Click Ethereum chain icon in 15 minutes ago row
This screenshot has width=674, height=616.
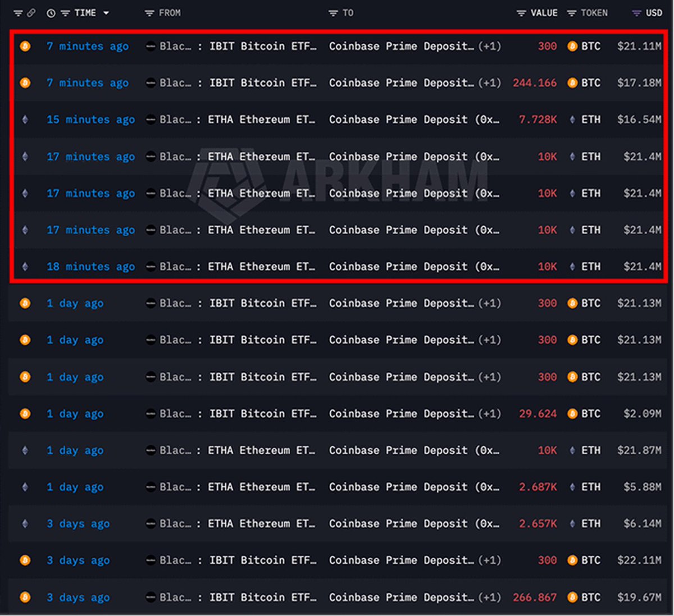point(25,120)
